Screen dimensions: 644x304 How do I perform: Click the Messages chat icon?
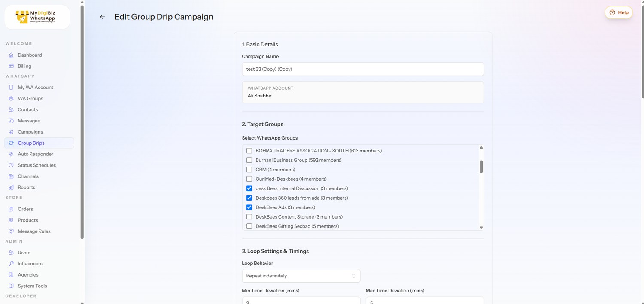point(11,121)
